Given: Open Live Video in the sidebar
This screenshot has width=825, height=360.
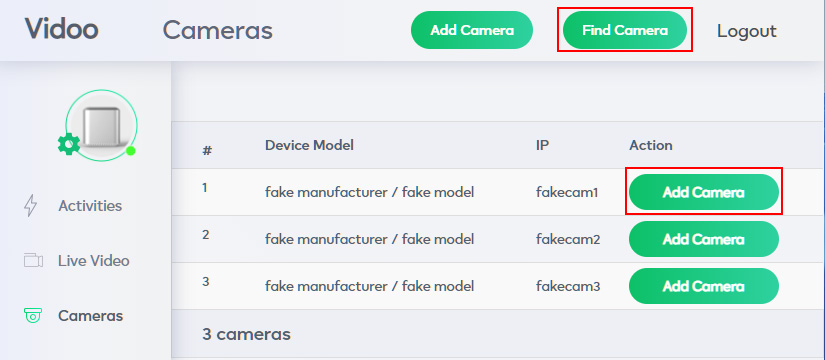Looking at the screenshot, I should [94, 261].
